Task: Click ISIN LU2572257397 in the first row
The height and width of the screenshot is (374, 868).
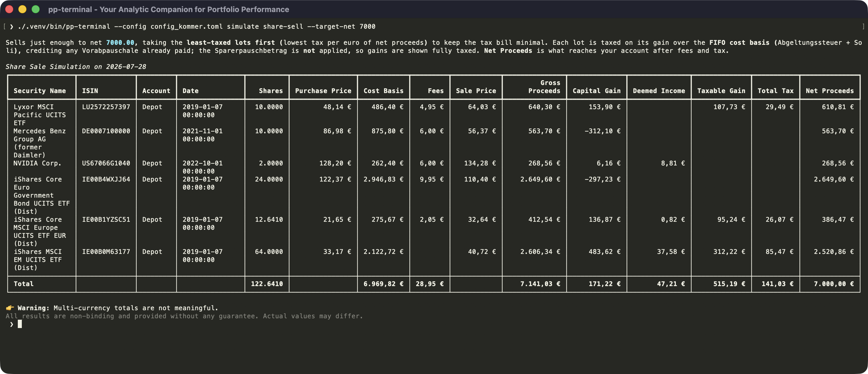Action: tap(106, 107)
